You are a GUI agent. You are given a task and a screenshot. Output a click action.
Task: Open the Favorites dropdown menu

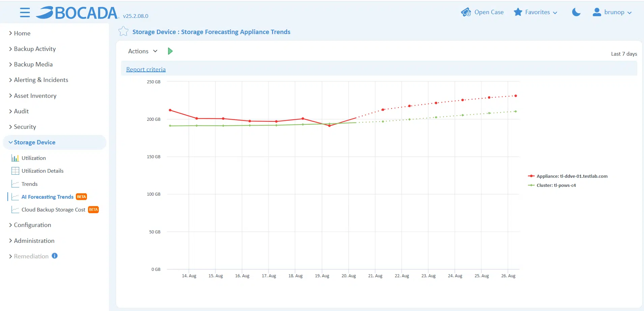(x=541, y=12)
